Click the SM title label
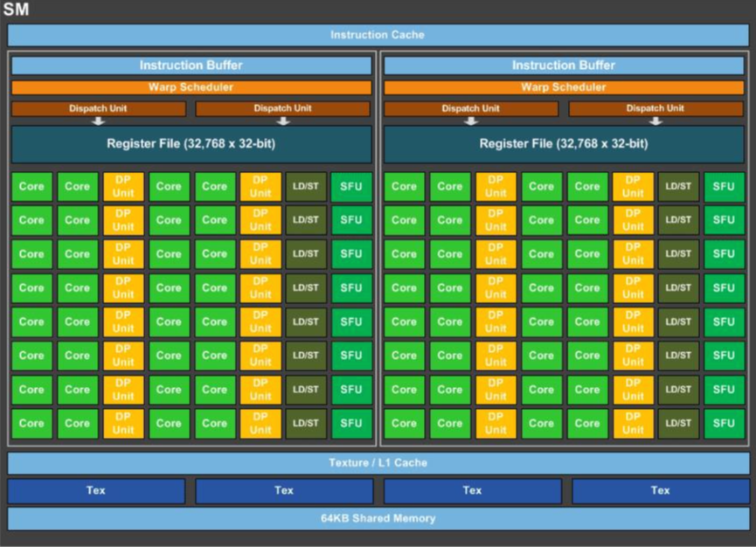Viewport: 756px width, 547px height. [16, 9]
